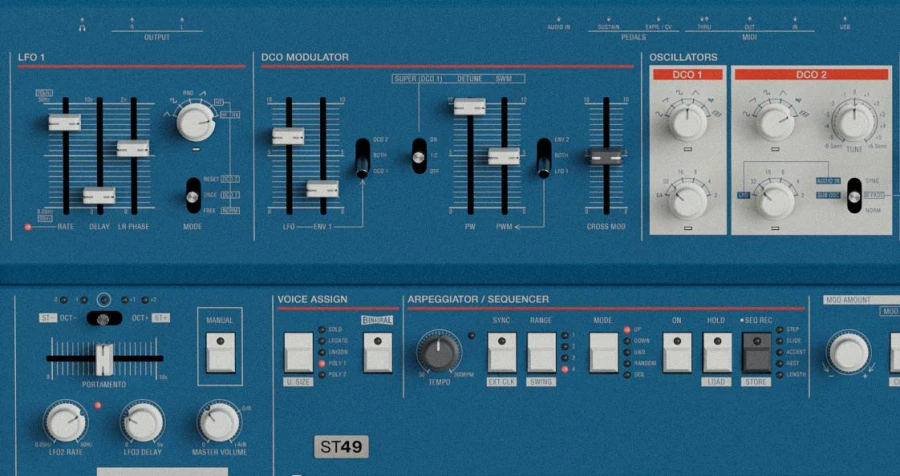Flip the SUPER ON / 1/2 / OFF switch
The width and height of the screenshot is (900, 476).
pyautogui.click(x=420, y=156)
